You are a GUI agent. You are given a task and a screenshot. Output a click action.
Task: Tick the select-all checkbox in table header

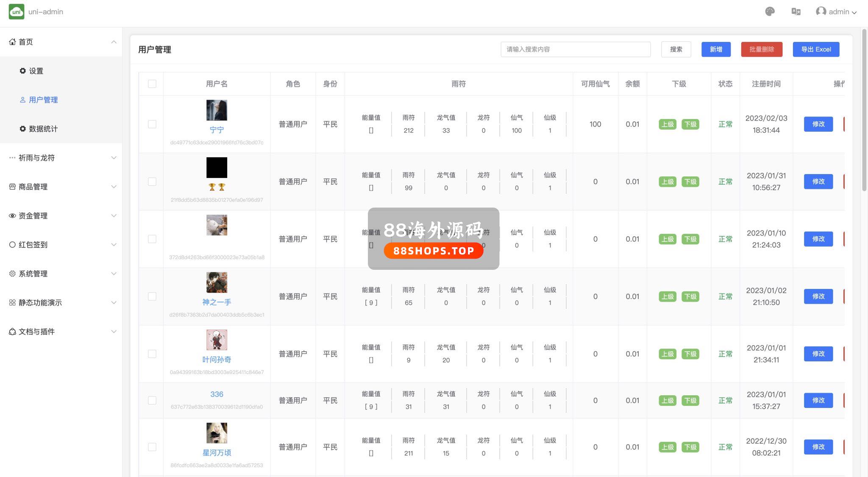152,84
